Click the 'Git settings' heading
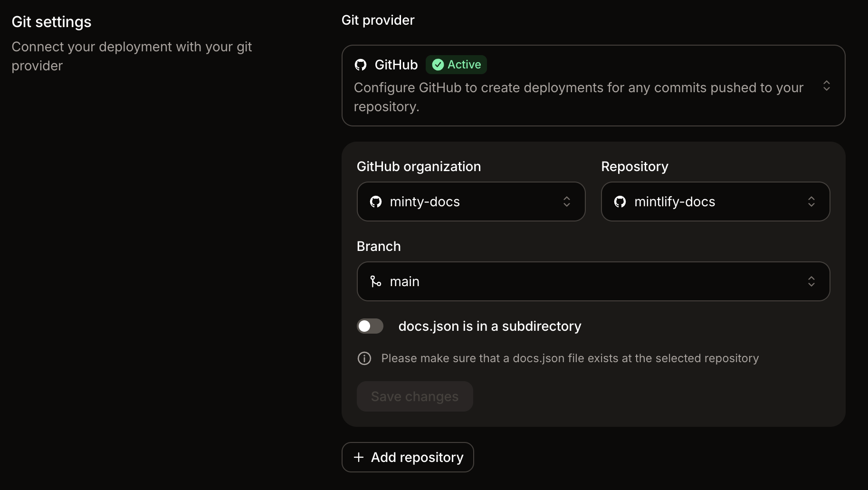 pyautogui.click(x=51, y=22)
